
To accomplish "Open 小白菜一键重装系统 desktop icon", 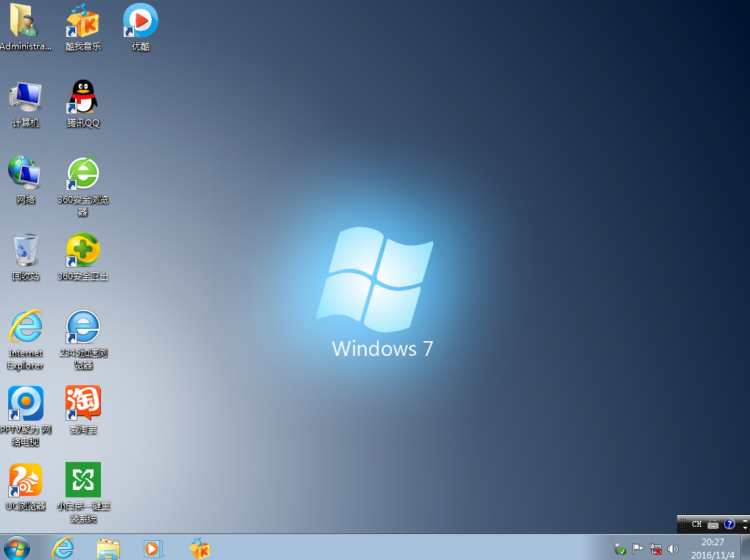I will (83, 492).
